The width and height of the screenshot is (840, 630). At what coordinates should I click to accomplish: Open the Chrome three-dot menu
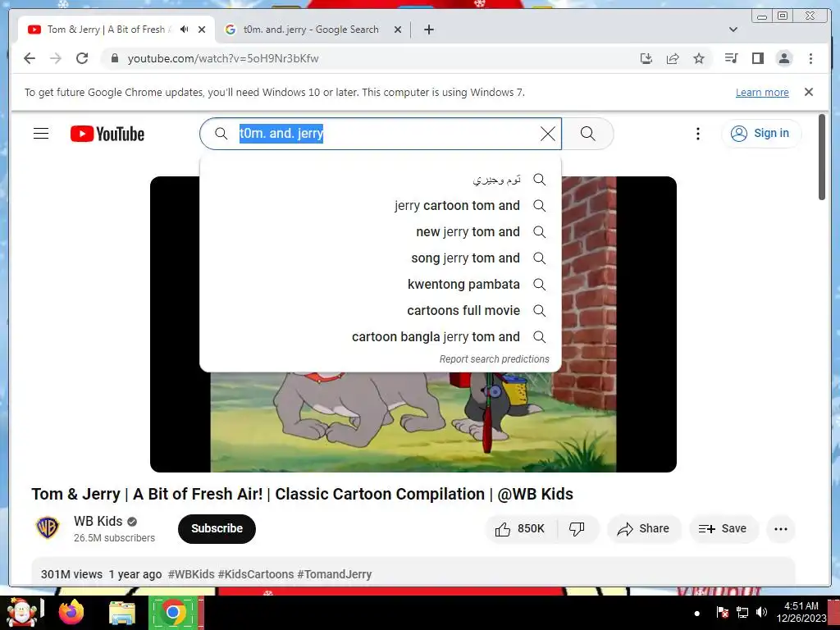tap(810, 58)
